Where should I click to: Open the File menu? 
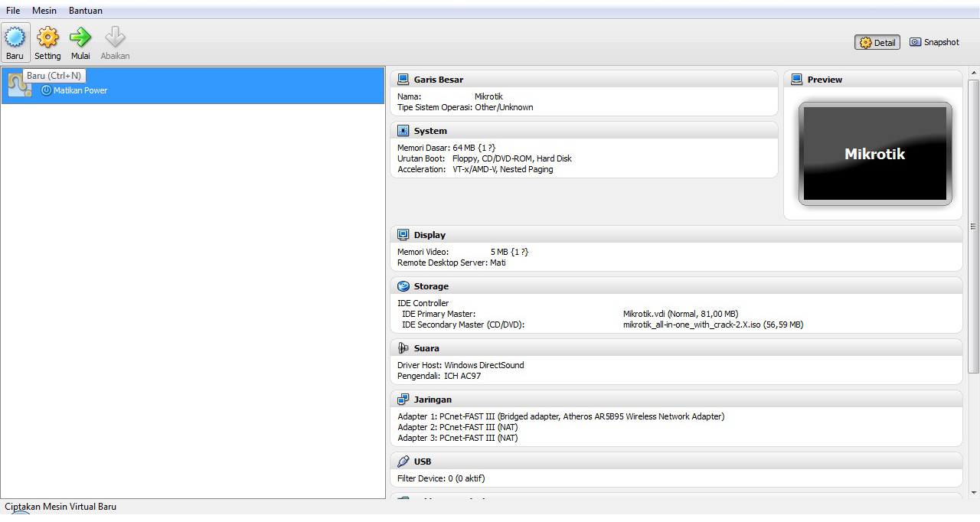(x=13, y=11)
